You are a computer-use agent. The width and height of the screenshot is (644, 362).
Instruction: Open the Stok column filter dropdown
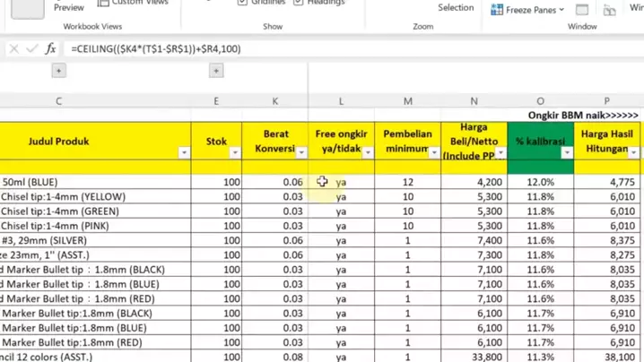coord(235,153)
